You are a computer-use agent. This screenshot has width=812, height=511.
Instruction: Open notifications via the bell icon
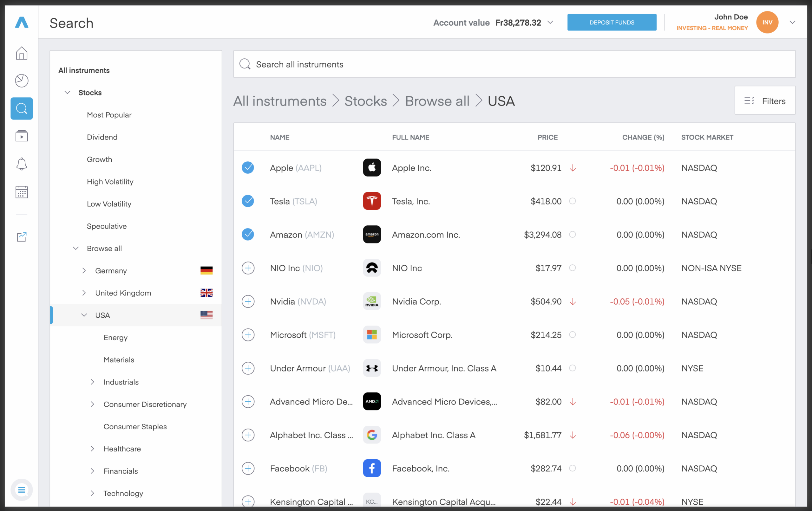click(22, 164)
